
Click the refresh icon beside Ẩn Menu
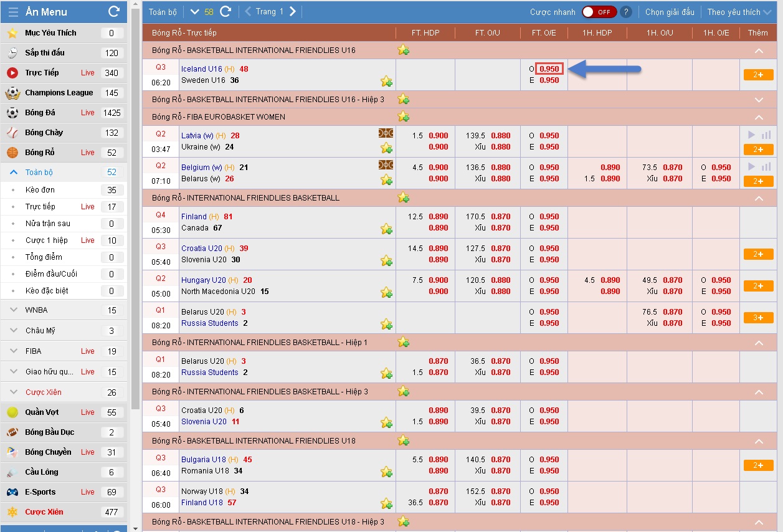[114, 11]
